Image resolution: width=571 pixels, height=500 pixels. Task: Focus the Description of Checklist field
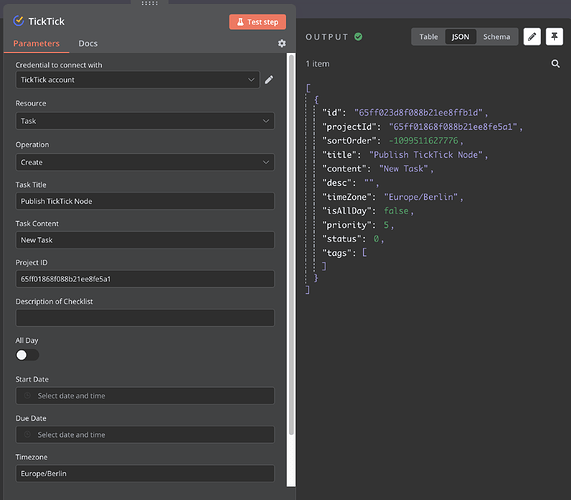pyautogui.click(x=145, y=318)
